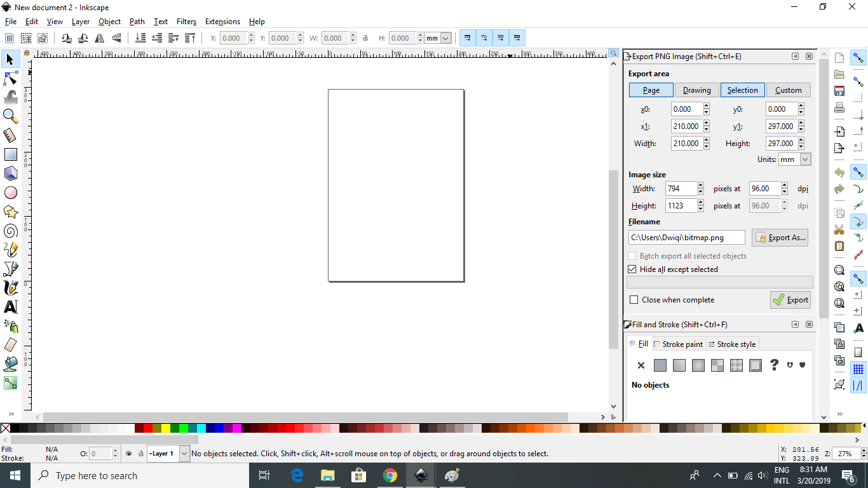Select the Zoom magnifier tool
This screenshot has height=488, width=868.
point(10,116)
